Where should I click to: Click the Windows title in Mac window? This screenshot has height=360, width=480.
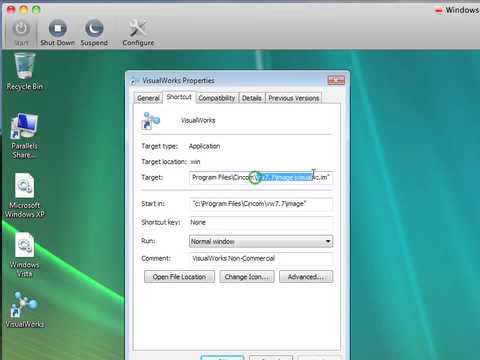pos(462,10)
